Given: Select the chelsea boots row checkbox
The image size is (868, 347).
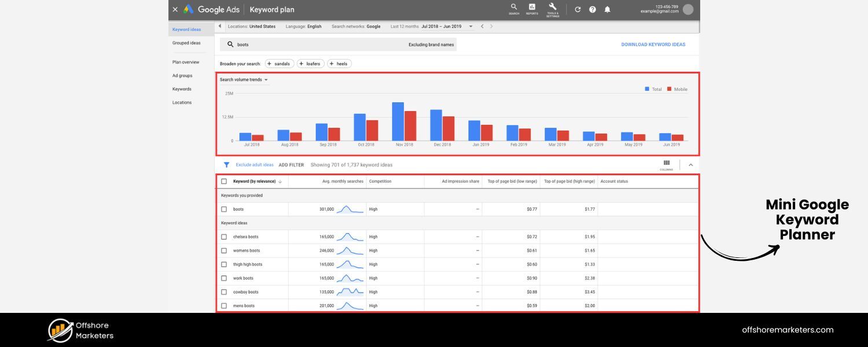Looking at the screenshot, I should click(224, 237).
